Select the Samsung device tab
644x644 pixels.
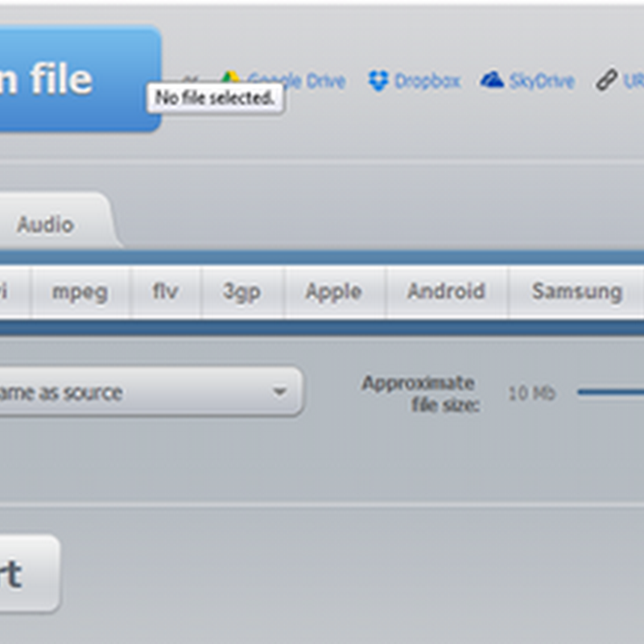577,292
